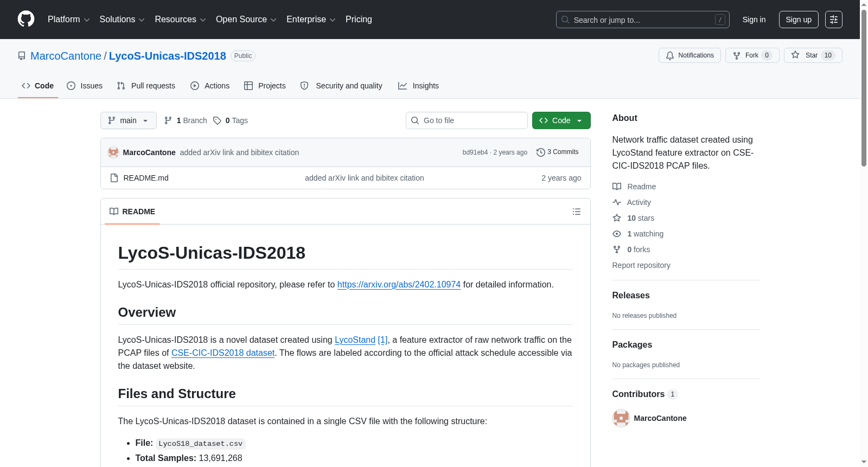Click the Go to file search box

(467, 120)
